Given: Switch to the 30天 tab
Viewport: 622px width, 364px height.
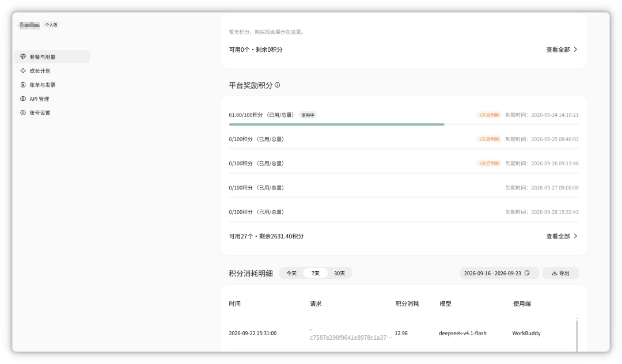Looking at the screenshot, I should point(340,273).
